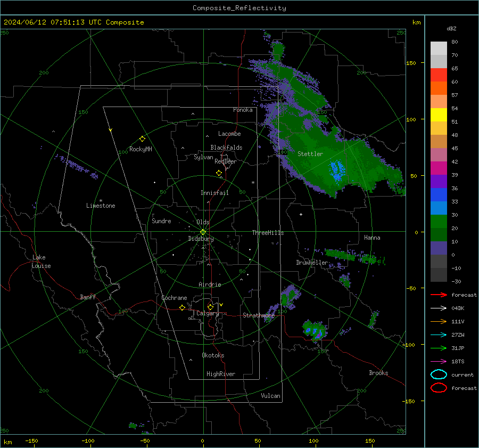Click the blue storm core beside Stettler
This screenshot has width=479, height=448.
pos(337,170)
